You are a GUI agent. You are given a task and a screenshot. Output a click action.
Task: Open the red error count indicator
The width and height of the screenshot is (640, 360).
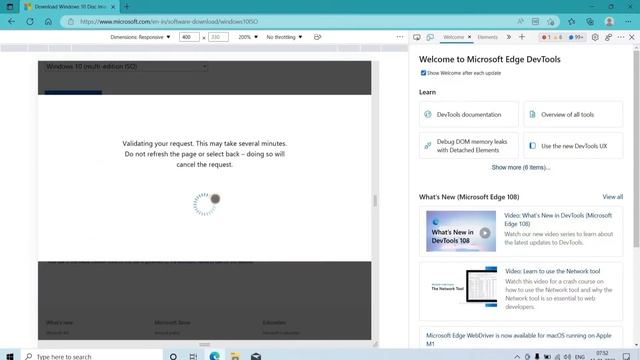tap(546, 37)
